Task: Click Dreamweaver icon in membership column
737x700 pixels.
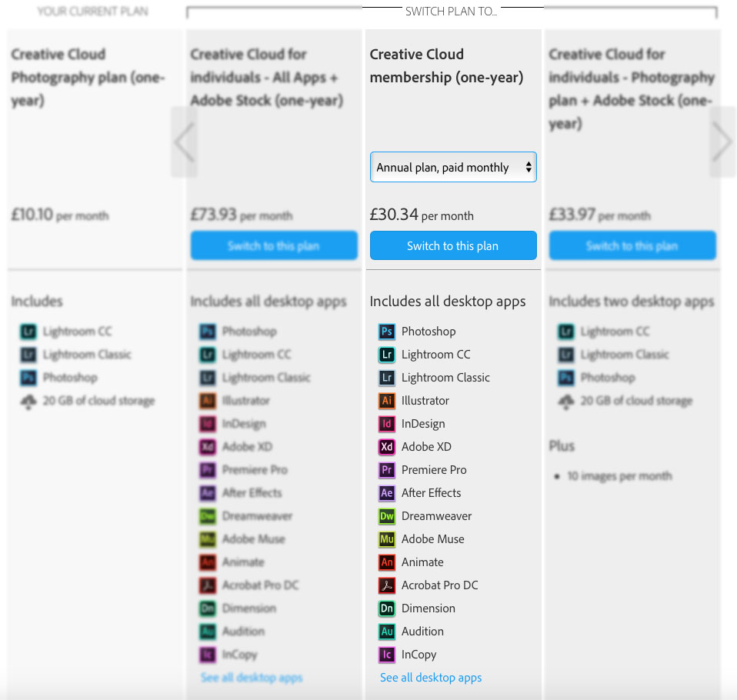Action: 386,515
